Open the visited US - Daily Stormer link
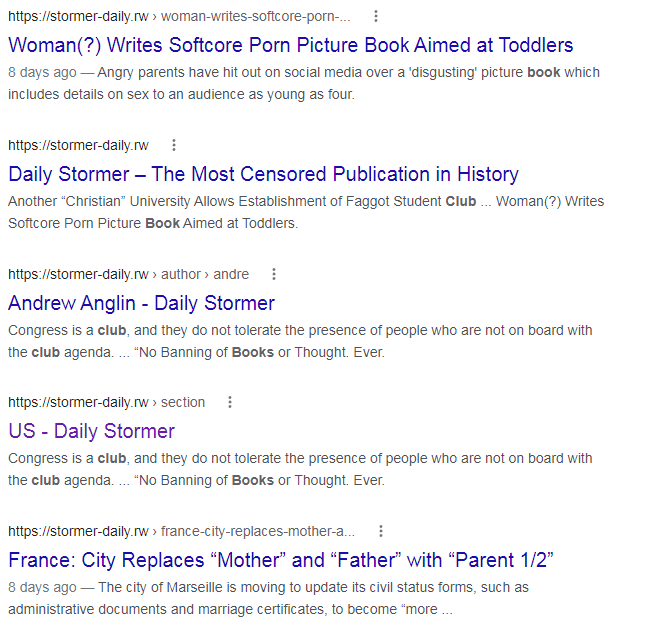Viewport: 646px width, 634px height. pyautogui.click(x=91, y=431)
